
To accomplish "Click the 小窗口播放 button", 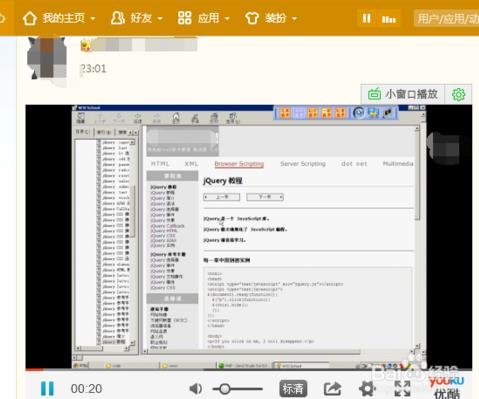I will [x=403, y=94].
